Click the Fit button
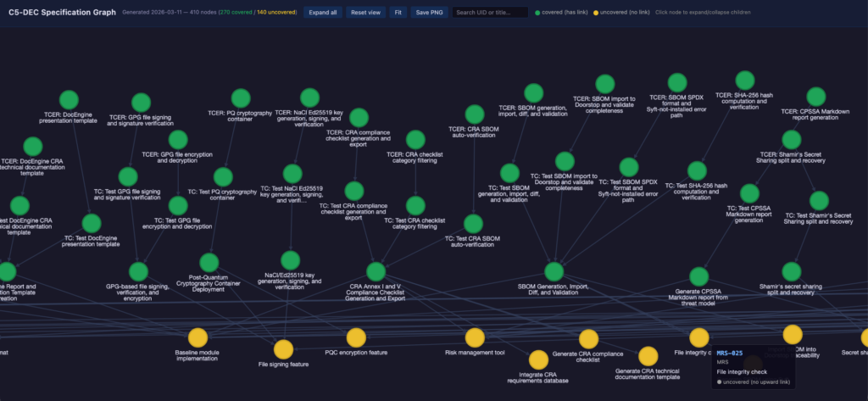The image size is (868, 401). pos(398,13)
